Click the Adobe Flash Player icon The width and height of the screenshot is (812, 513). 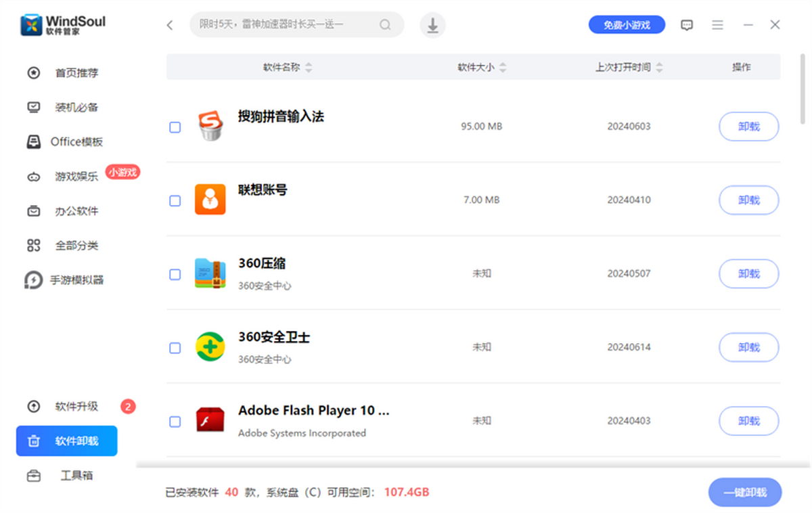210,420
